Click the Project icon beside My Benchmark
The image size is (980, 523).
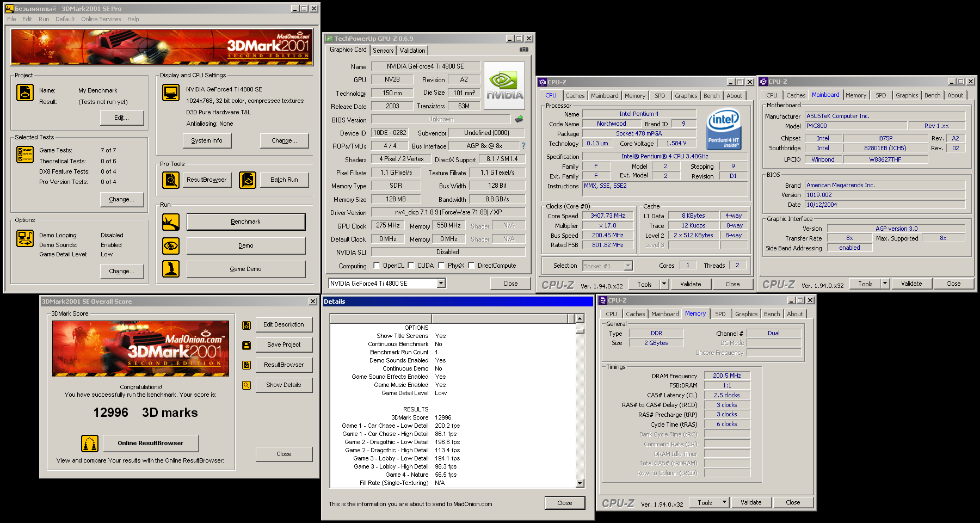[25, 93]
